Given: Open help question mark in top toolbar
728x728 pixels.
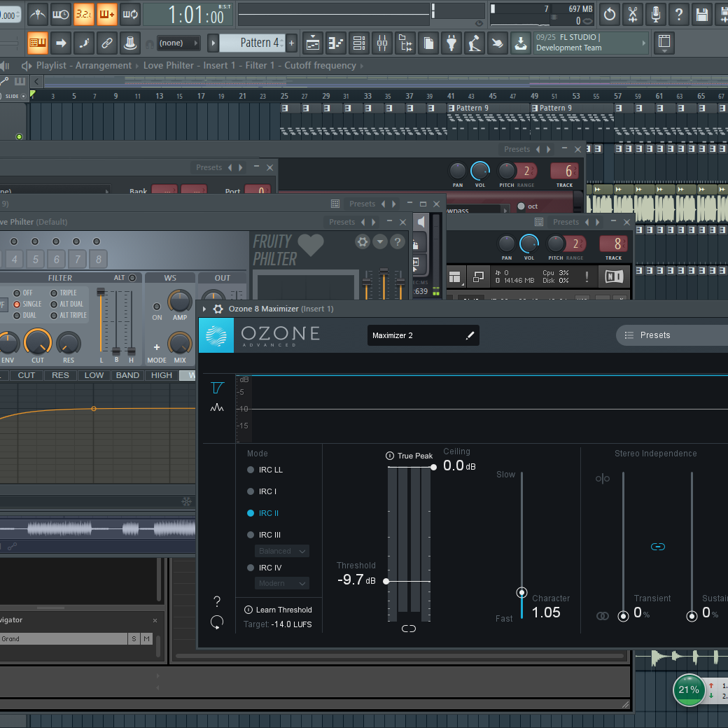Looking at the screenshot, I should pyautogui.click(x=679, y=15).
